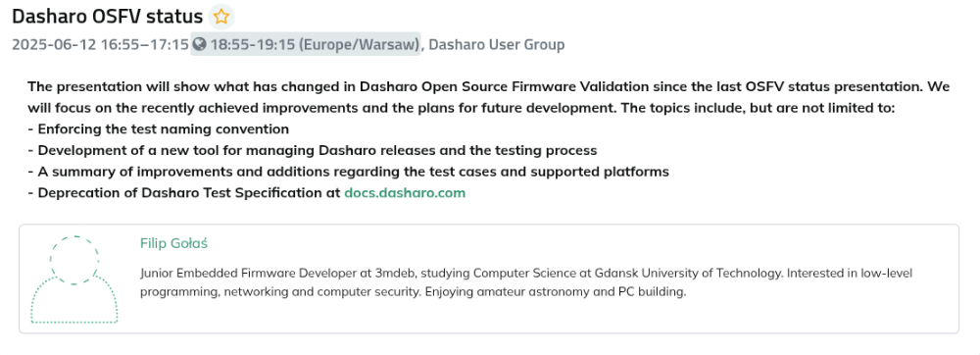Click the Deprecation of Dasharo Test Specification text
This screenshot has width=980, height=355.
click(x=184, y=192)
